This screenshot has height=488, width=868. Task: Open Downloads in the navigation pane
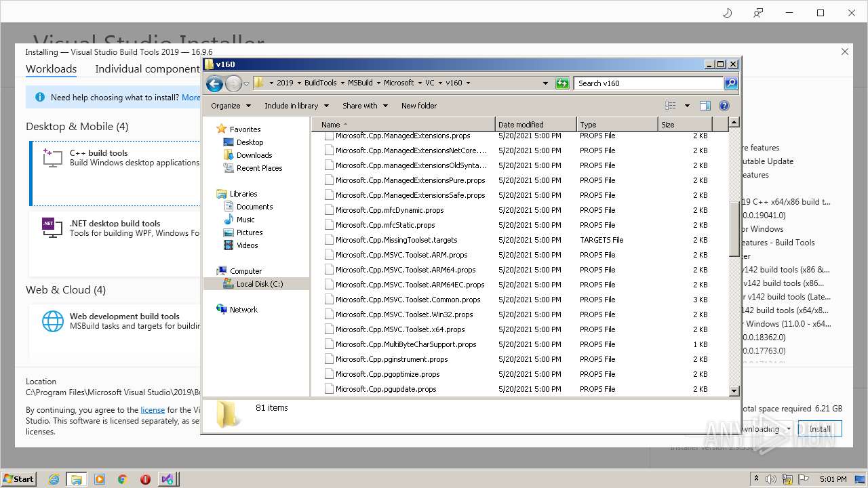(x=254, y=155)
